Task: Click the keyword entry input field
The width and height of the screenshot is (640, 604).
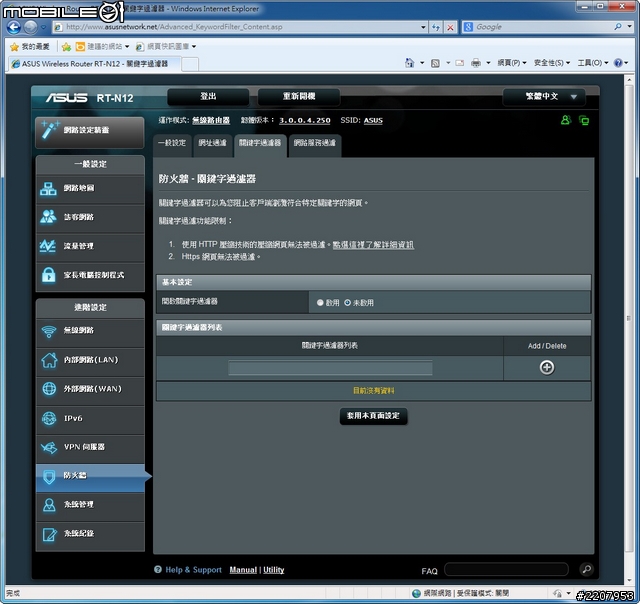Action: 330,368
